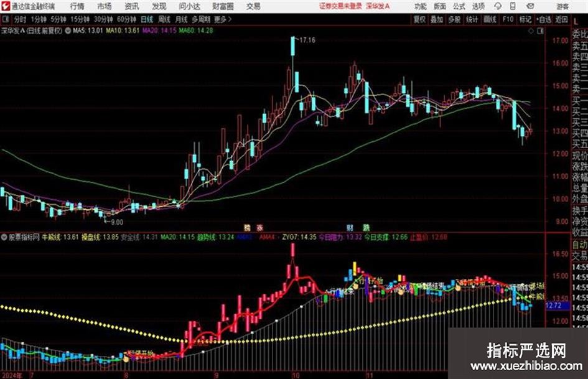588x379 pixels.
Task: Toggle the side panel icon at chart top right
Action: tap(540, 31)
